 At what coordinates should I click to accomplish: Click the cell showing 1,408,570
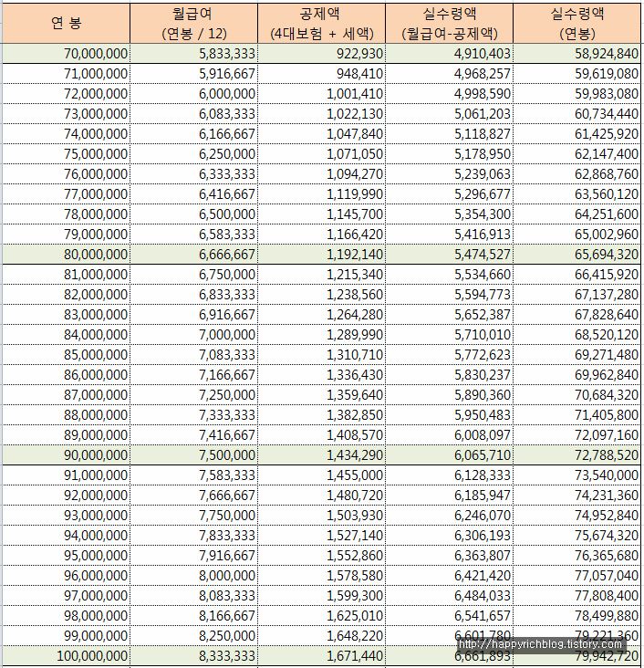click(x=322, y=434)
